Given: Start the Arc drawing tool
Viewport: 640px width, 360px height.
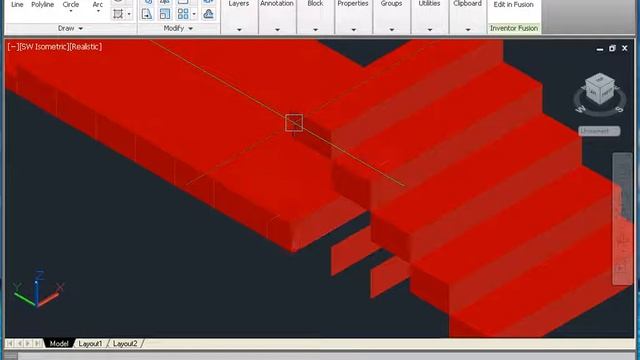Looking at the screenshot, I should tap(98, 4).
